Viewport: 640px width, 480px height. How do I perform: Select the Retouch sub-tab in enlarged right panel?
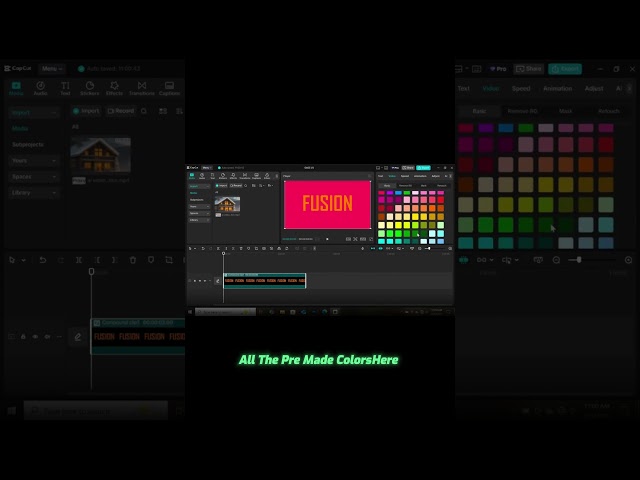click(609, 111)
